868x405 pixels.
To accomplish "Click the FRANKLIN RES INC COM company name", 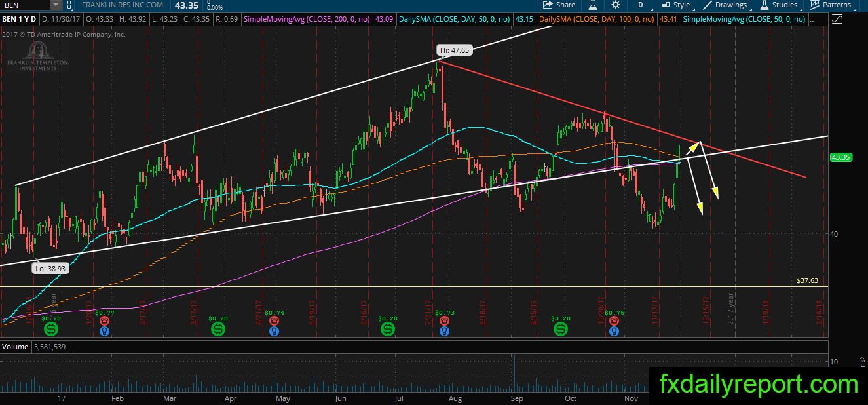I will (x=123, y=5).
